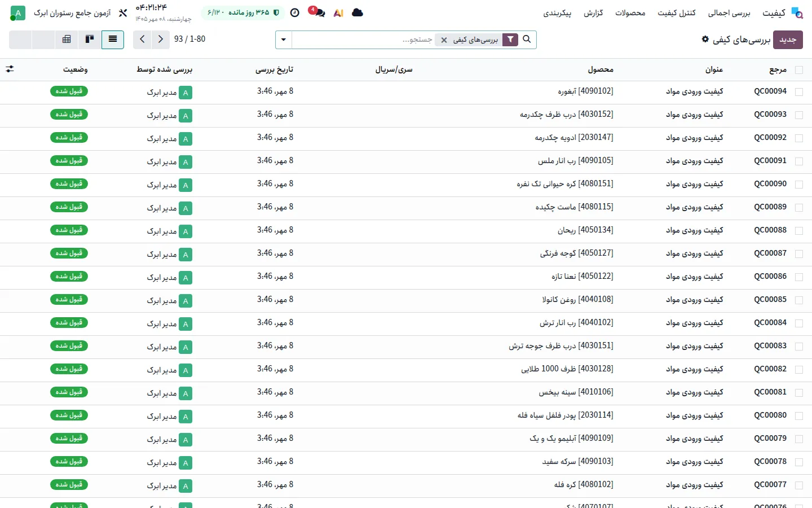Click the قبول شد status of QC00086
The image size is (812, 508).
click(69, 277)
